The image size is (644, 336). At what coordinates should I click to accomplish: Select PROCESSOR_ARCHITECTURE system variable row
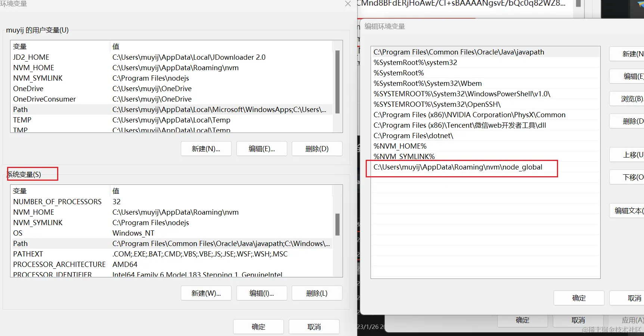pyautogui.click(x=171, y=264)
